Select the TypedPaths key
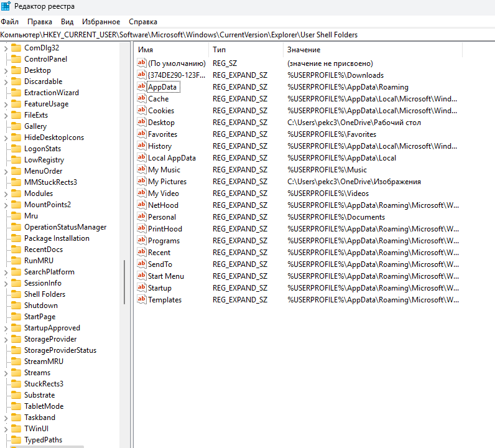This screenshot has height=448, width=495. coord(44,440)
